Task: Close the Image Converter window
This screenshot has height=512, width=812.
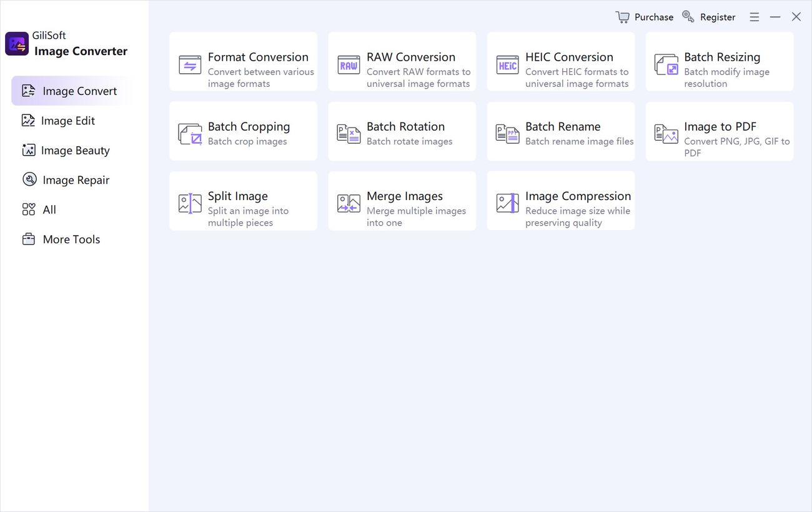Action: [x=796, y=17]
